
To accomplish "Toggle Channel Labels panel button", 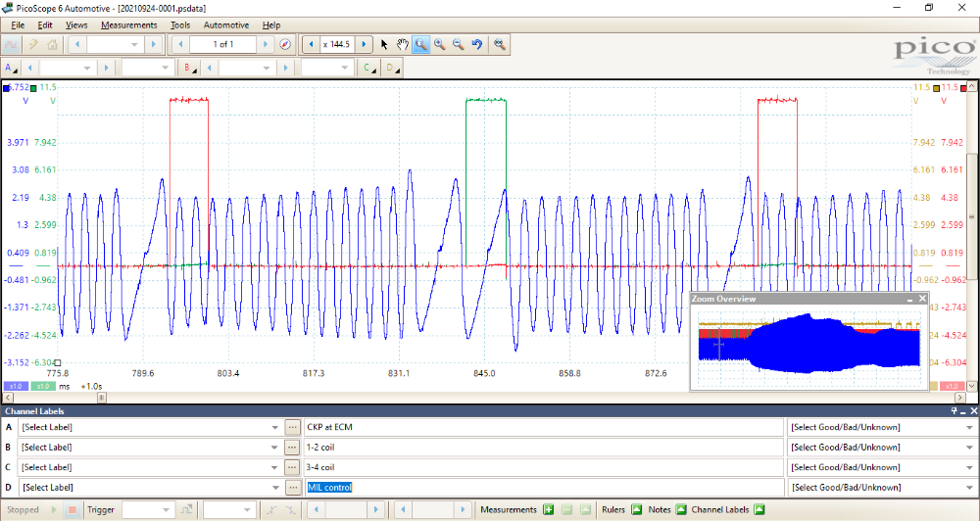I will click(759, 510).
